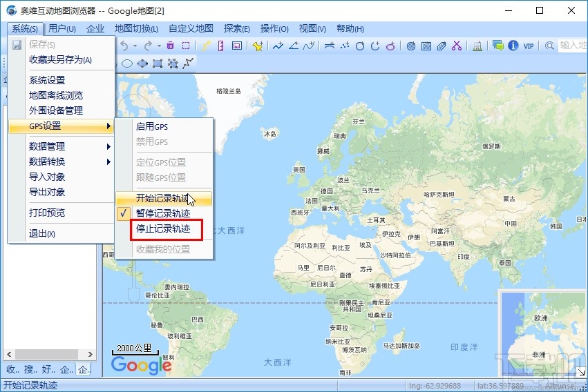588x392 pixels.
Task: Click the redo arrow in the toolbar
Action: [149, 46]
